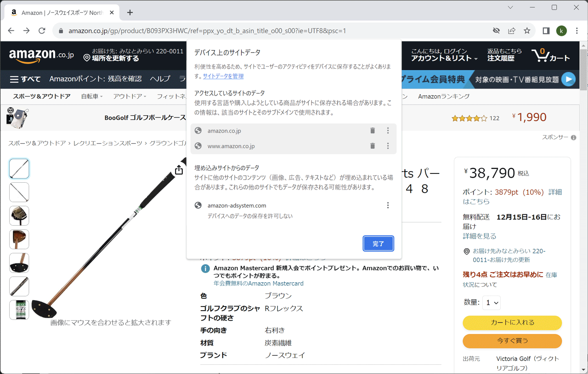The width and height of the screenshot is (588, 374).
Task: Delete amazon.co.jp site data with trash icon
Action: 373,131
